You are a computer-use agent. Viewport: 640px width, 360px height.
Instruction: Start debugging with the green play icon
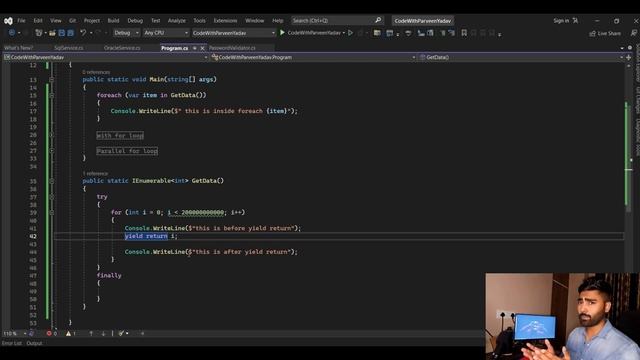point(282,33)
